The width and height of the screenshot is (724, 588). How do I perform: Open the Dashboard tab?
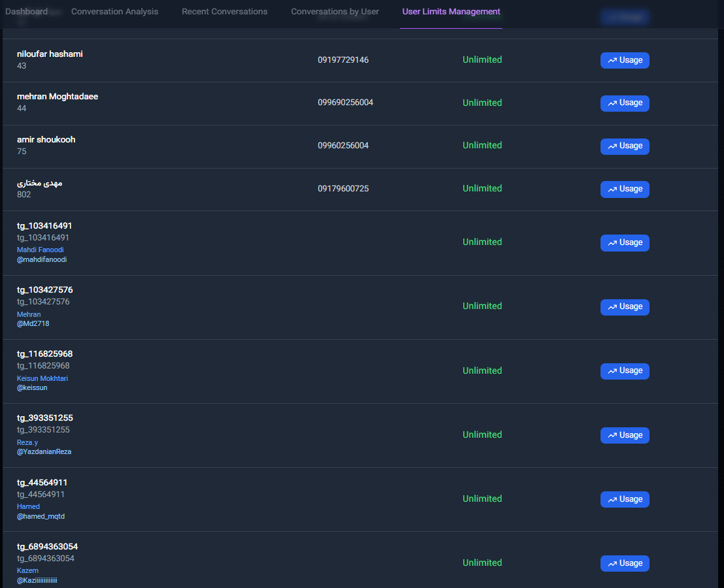click(x=26, y=12)
